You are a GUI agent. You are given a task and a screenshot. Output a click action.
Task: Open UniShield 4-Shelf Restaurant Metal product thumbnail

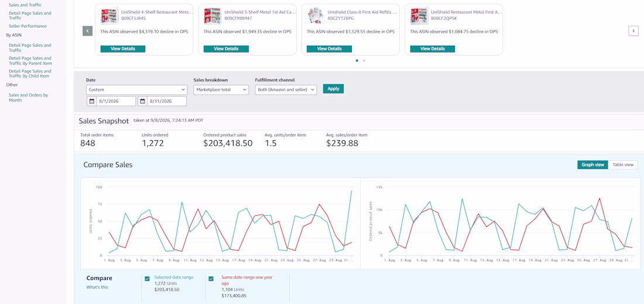tap(109, 16)
